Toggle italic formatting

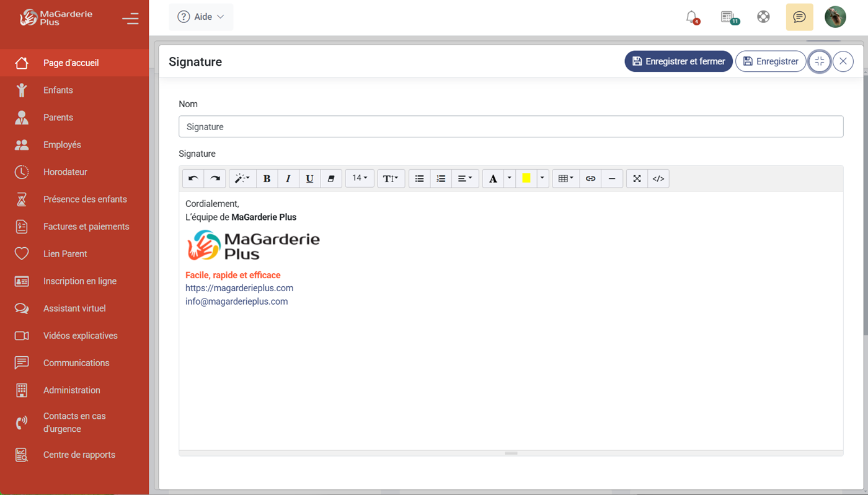coord(288,178)
